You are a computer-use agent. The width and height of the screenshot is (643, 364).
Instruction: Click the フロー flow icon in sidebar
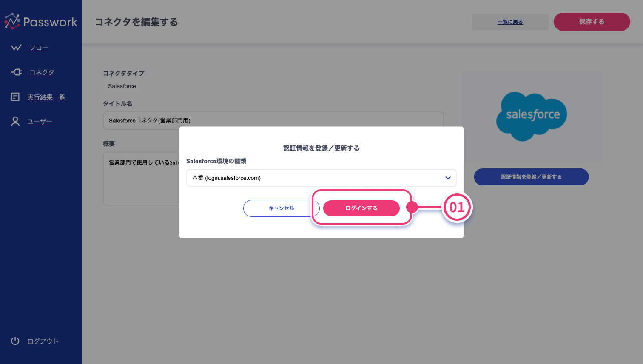pyautogui.click(x=16, y=48)
